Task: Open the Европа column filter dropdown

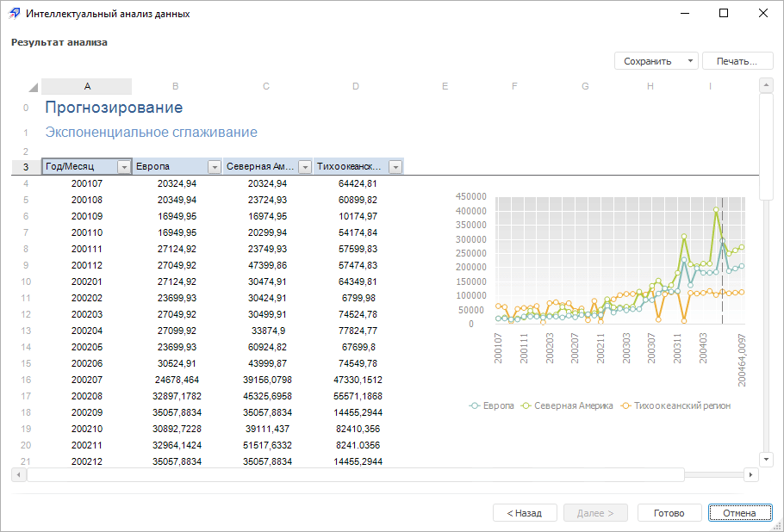Action: (215, 167)
